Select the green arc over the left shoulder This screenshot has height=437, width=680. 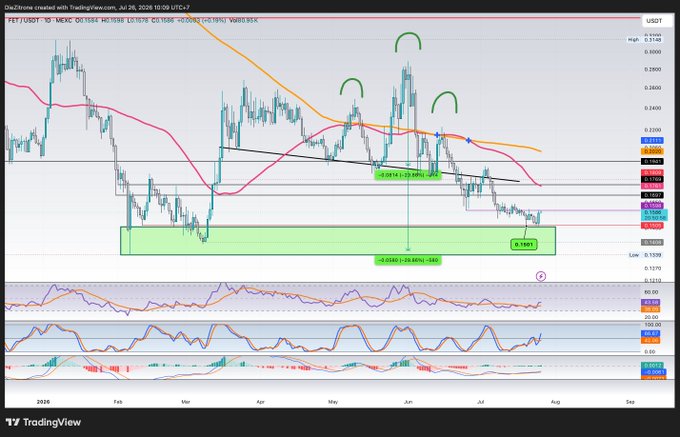pos(351,87)
